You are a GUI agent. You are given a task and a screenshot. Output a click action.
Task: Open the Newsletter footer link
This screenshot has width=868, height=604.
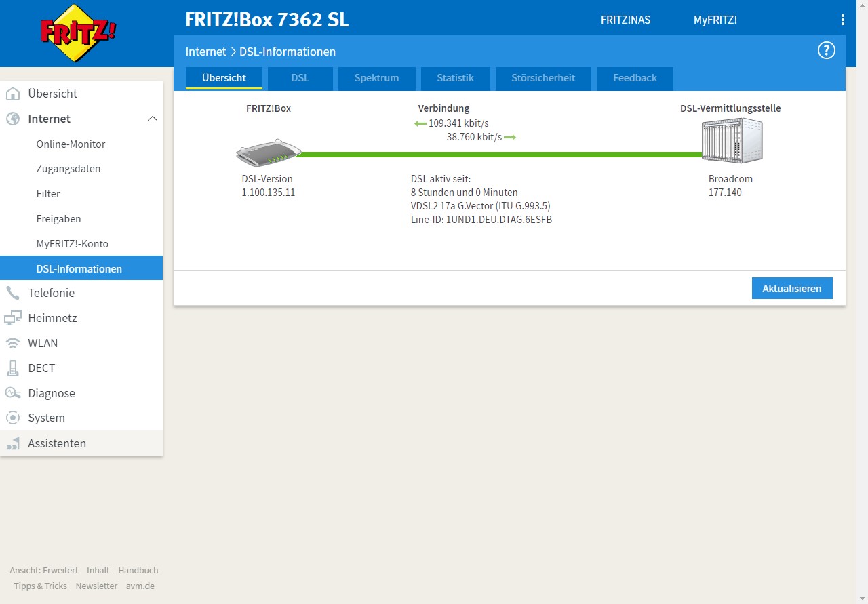coord(96,586)
